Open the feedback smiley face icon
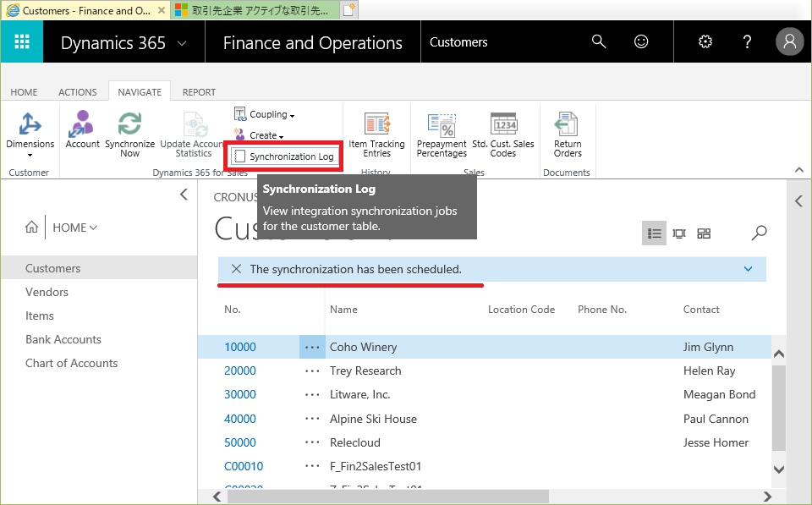Viewport: 812px width, 505px height. pyautogui.click(x=641, y=41)
